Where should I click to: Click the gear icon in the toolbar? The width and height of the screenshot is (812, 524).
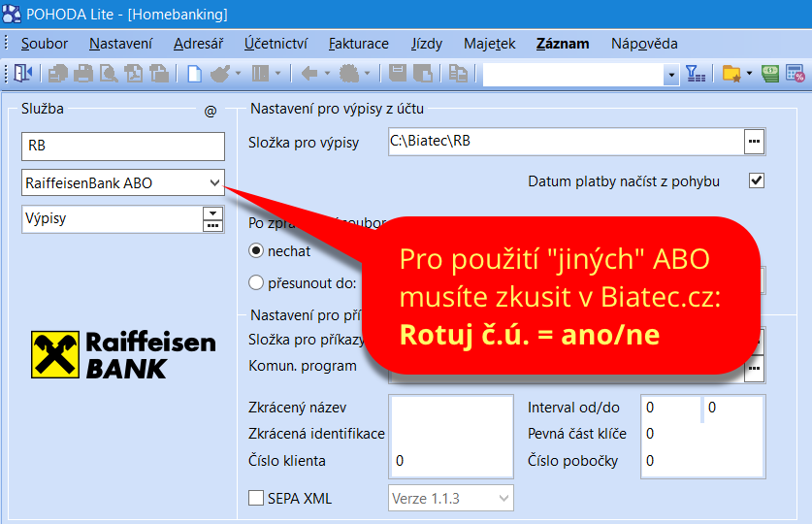pos(349,74)
